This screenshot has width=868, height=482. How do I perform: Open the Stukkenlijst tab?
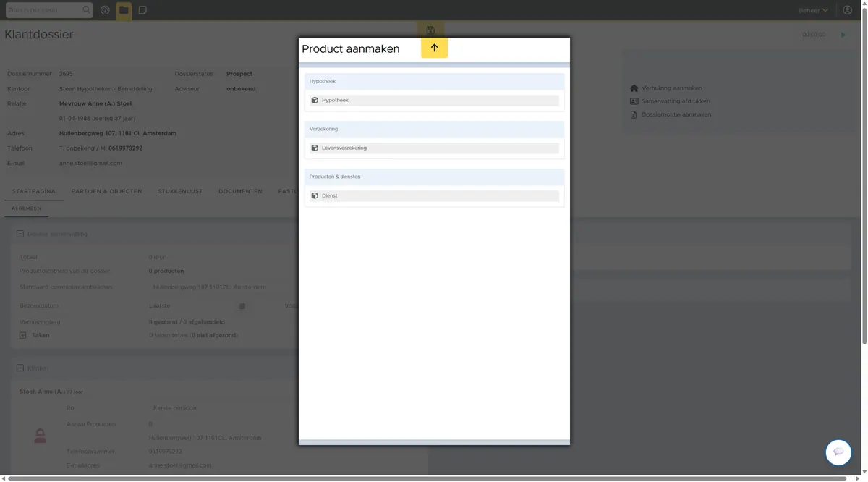[x=180, y=191]
